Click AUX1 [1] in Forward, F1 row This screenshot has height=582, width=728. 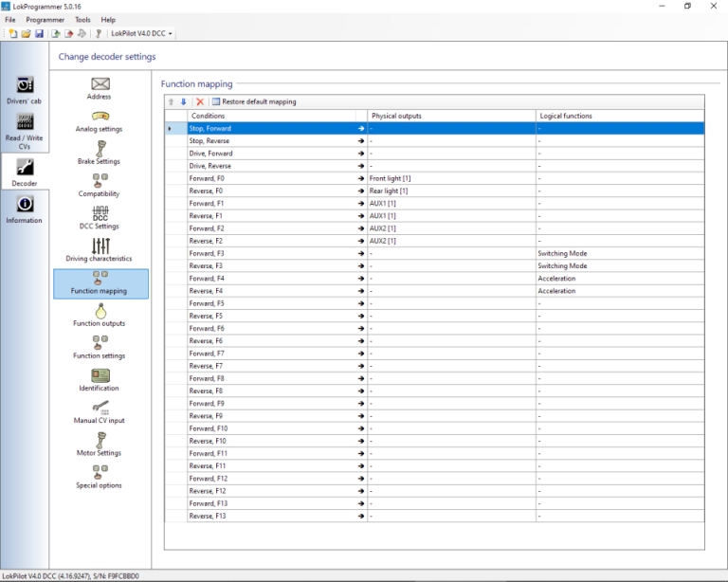(x=451, y=203)
